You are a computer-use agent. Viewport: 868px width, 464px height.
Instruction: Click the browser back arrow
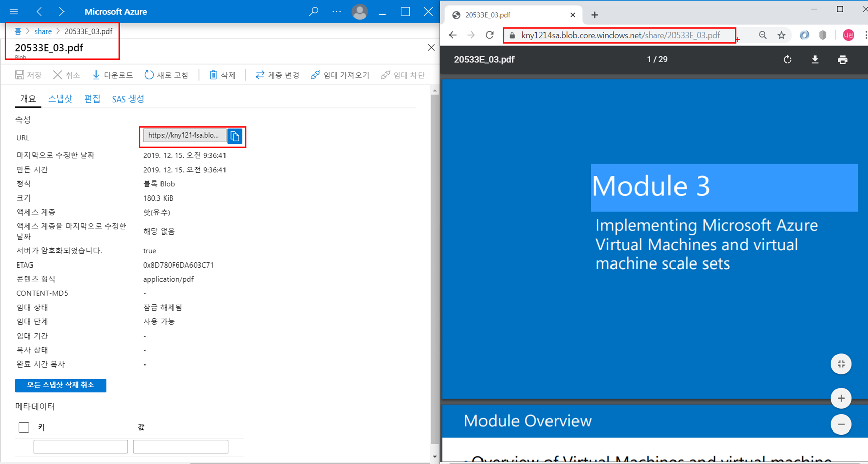(x=453, y=35)
